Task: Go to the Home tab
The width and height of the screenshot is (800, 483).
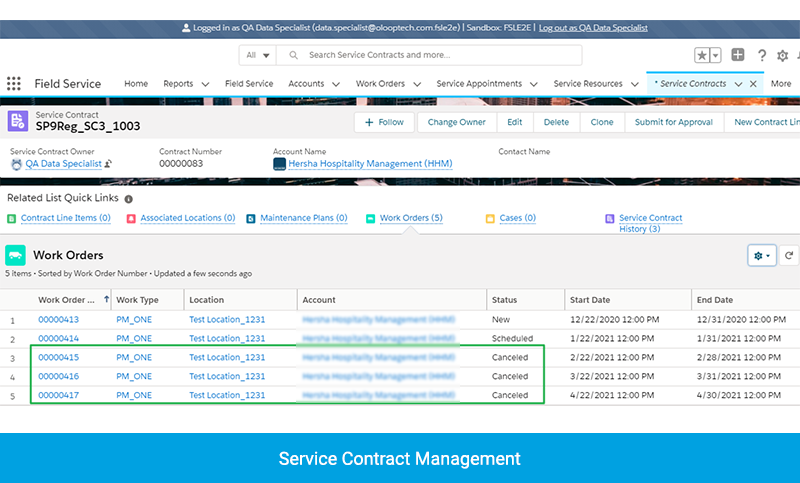Action: coord(136,84)
